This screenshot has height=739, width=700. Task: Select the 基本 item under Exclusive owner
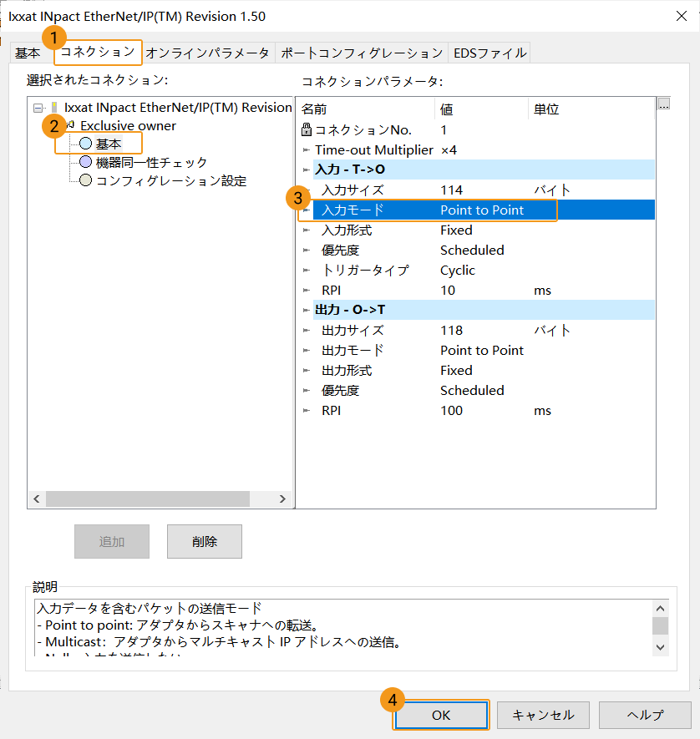click(109, 144)
